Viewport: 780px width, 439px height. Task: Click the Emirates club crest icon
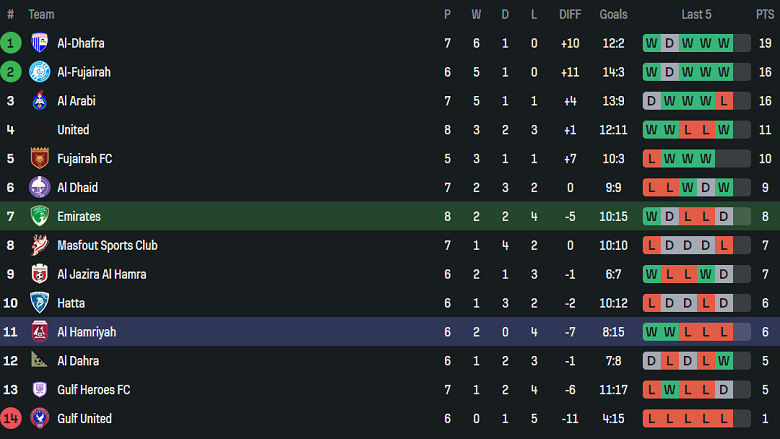(40, 216)
